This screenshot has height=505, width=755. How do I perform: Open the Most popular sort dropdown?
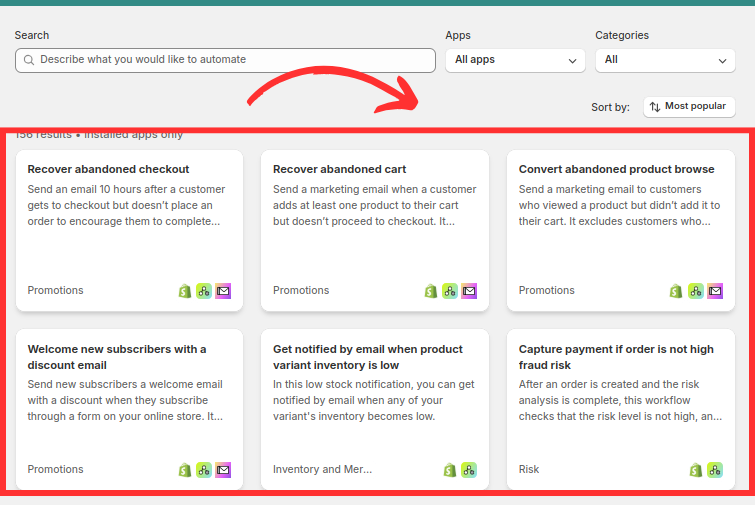[x=689, y=107]
